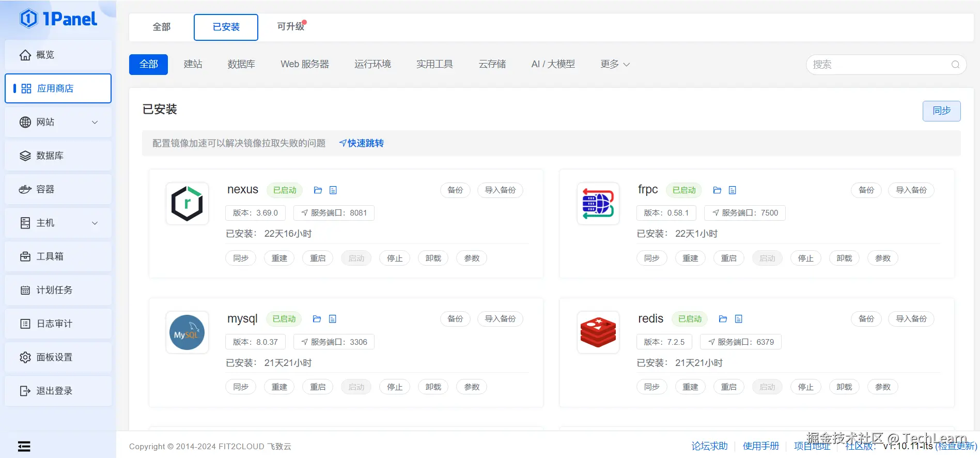Open the 容器 containers page
Image resolution: width=980 pixels, height=458 pixels.
coord(58,189)
